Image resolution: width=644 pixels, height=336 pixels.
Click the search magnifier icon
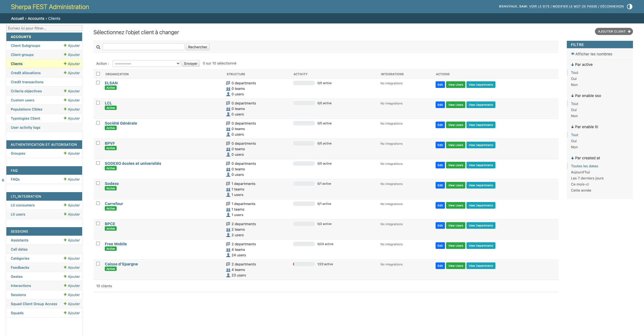pyautogui.click(x=98, y=47)
